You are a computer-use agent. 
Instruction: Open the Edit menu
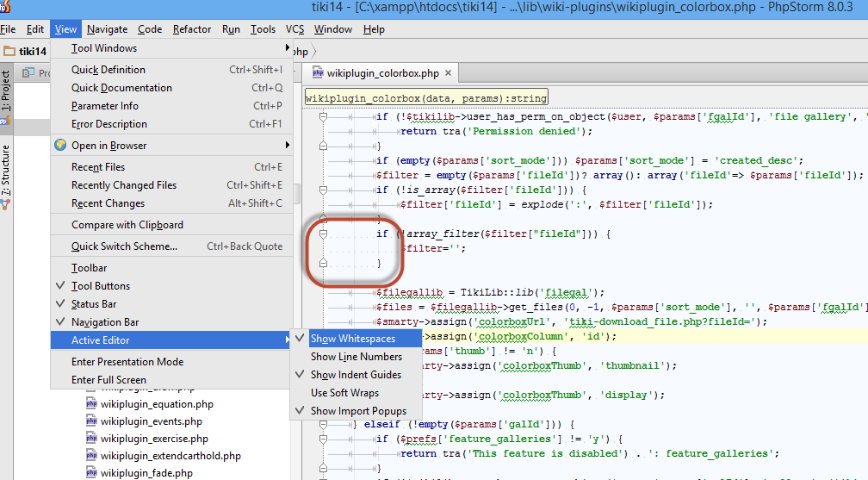pos(34,29)
